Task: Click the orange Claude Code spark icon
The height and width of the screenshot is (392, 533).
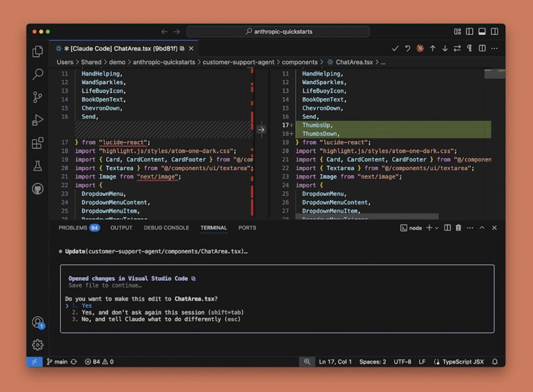Action: pyautogui.click(x=420, y=48)
